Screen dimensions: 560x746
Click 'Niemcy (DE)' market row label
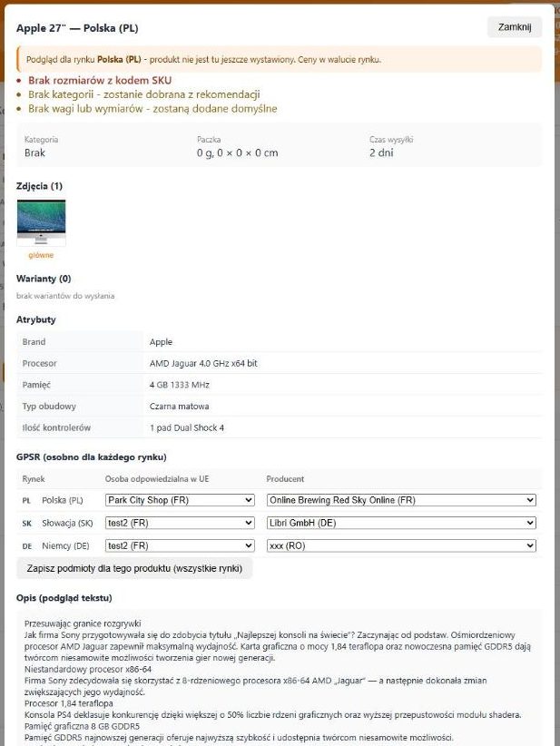65,545
